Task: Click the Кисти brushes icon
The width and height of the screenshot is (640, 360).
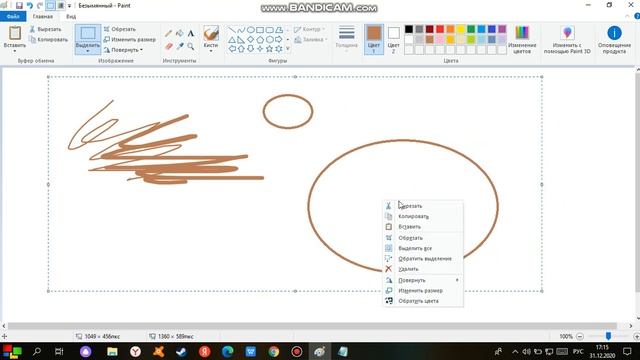Action: click(211, 33)
